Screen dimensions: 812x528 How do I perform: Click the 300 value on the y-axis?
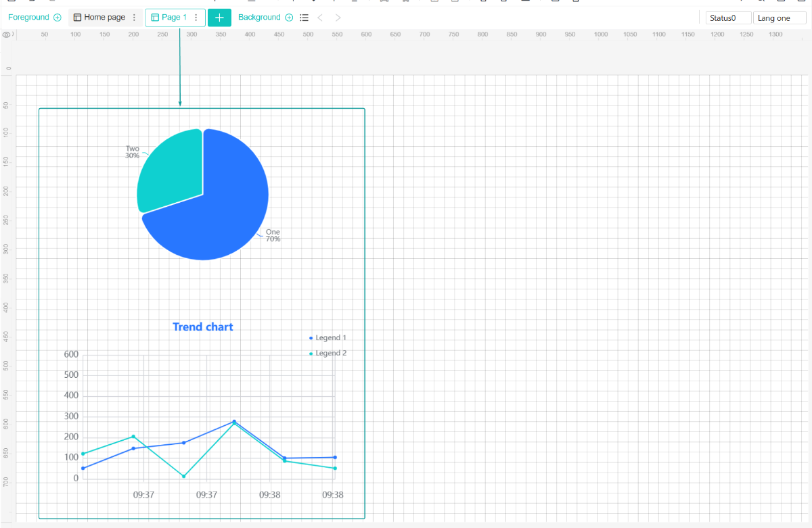71,416
